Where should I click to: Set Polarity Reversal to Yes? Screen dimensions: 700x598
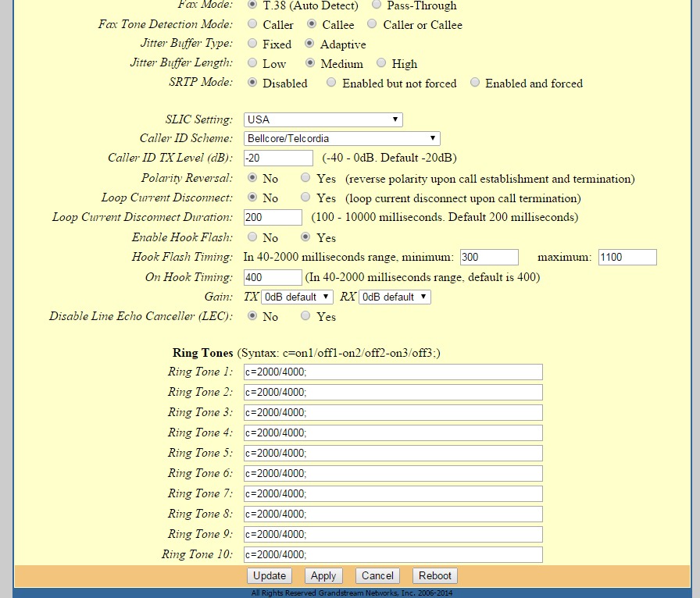(305, 178)
